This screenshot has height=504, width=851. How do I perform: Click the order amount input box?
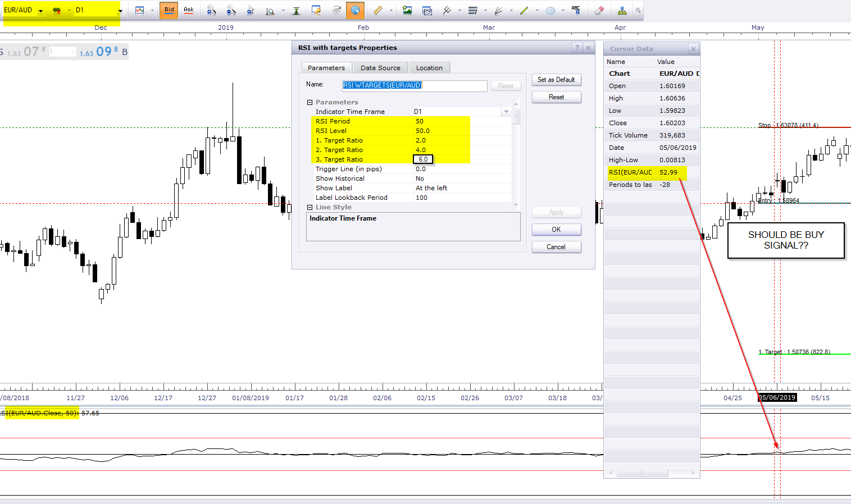coord(62,52)
